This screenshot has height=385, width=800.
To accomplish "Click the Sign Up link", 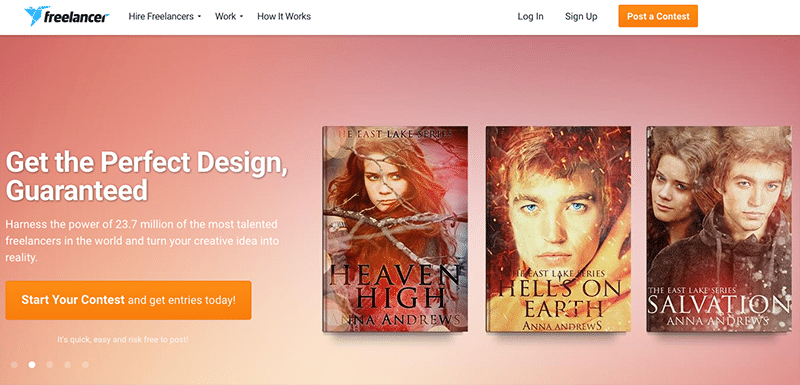I will coord(581,16).
